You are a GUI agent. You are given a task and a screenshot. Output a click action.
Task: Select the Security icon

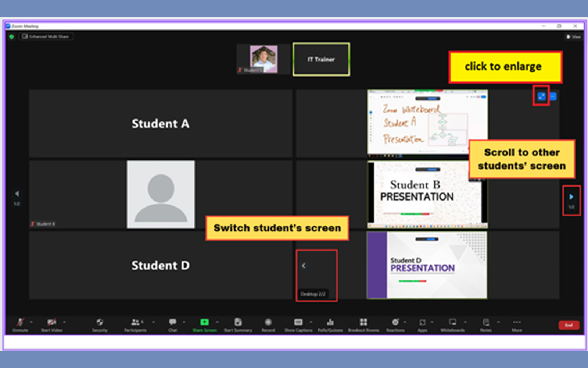[100, 323]
